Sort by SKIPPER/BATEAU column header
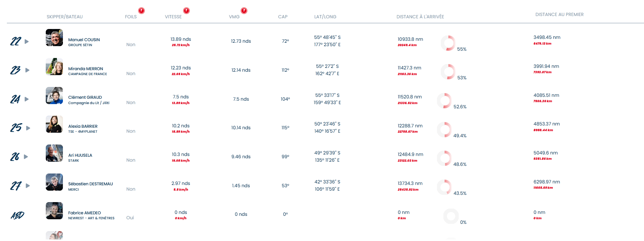This screenshot has height=241, width=644. (x=64, y=17)
